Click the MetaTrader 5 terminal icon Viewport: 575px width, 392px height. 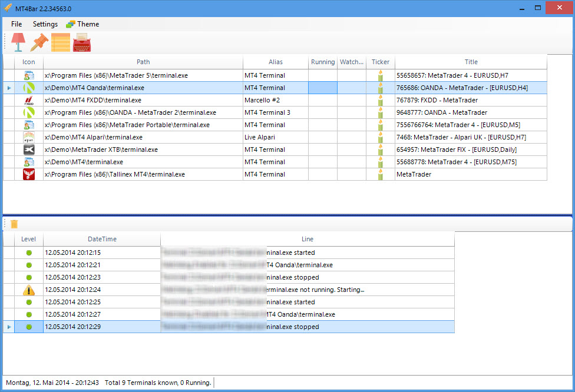(29, 75)
